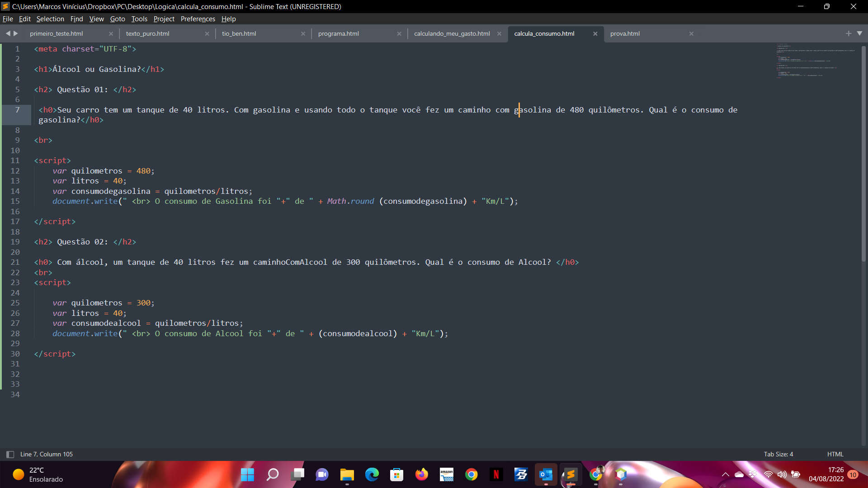Launch Google Chrome from taskbar
This screenshot has height=488, width=868.
(471, 474)
